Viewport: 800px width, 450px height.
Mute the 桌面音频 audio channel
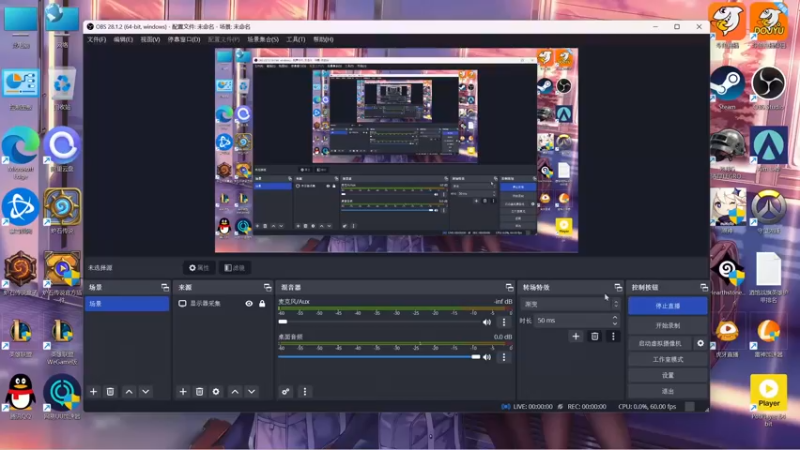pyautogui.click(x=487, y=357)
